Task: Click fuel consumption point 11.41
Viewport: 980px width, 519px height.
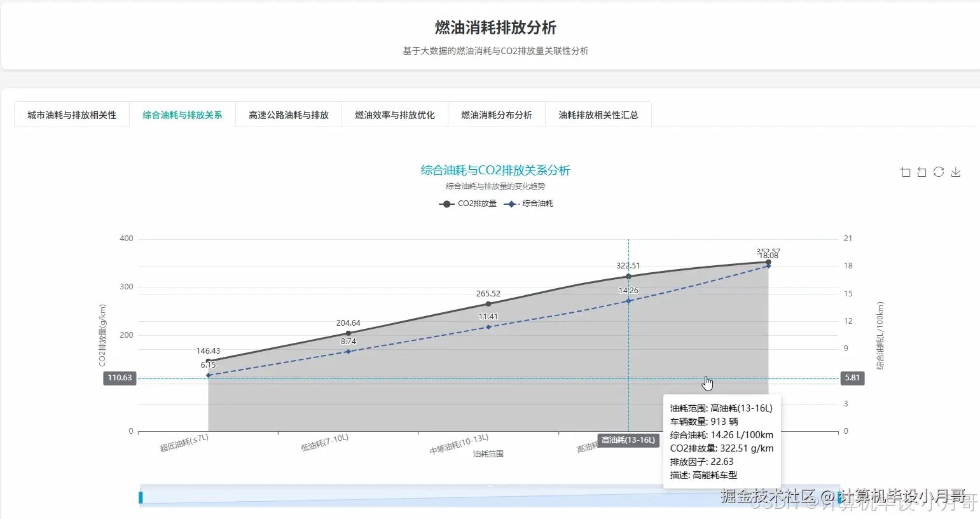Action: point(488,327)
